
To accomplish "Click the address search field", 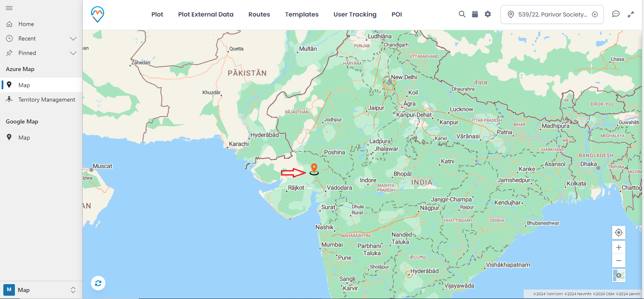I will coord(552,14).
